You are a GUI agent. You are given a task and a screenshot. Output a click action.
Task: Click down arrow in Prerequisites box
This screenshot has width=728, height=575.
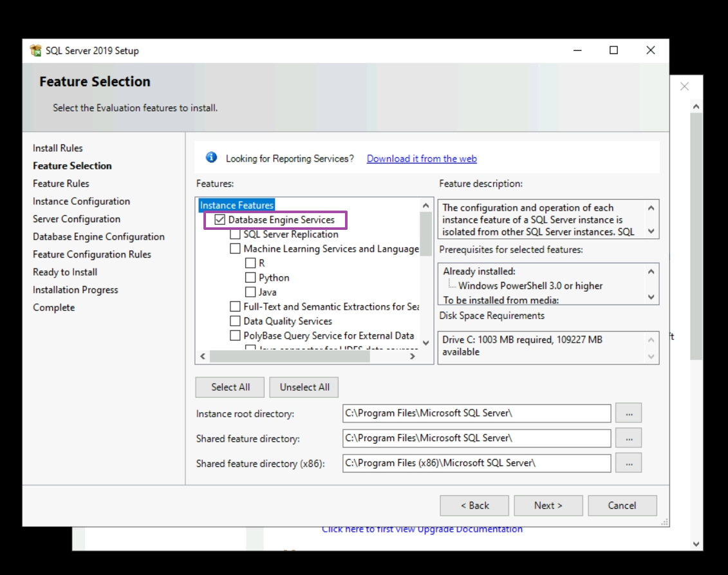(651, 297)
